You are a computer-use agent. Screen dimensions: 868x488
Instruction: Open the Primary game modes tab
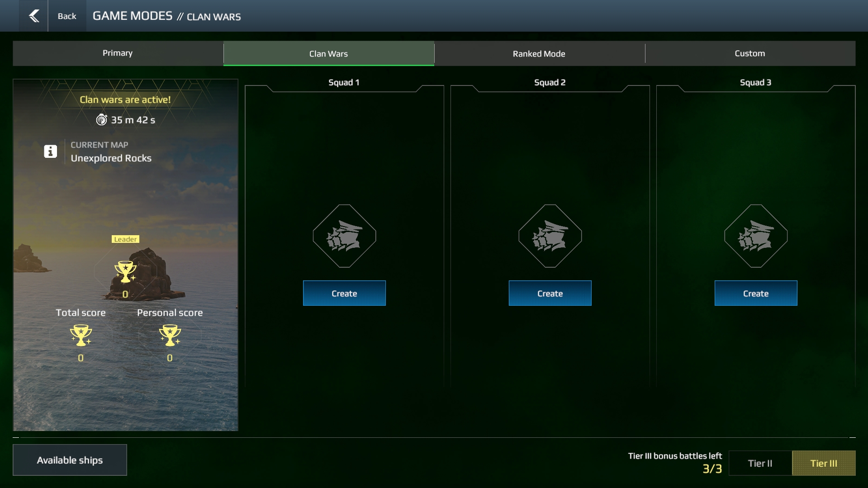coord(118,53)
